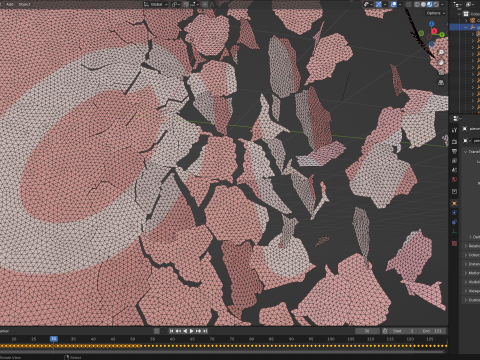The image size is (480, 360).
Task: Open the viewport object visibility dropdown
Action: (x=368, y=4)
